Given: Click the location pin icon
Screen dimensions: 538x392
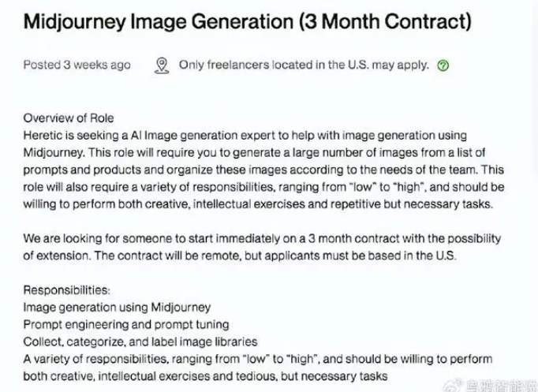Looking at the screenshot, I should click(162, 65).
